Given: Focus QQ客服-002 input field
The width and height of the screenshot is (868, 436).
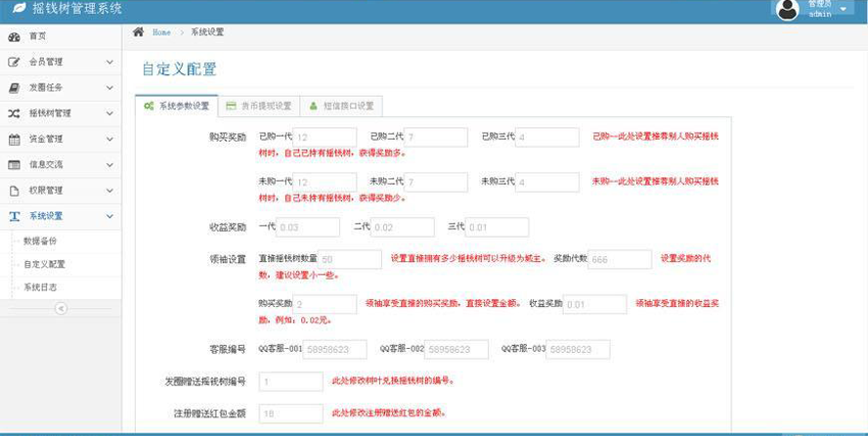Looking at the screenshot, I should tap(456, 350).
